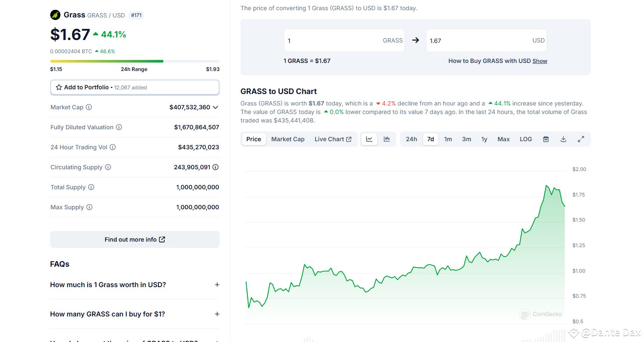644x342 pixels.
Task: Click the star icon in Add to Portfolio
Action: click(58, 87)
